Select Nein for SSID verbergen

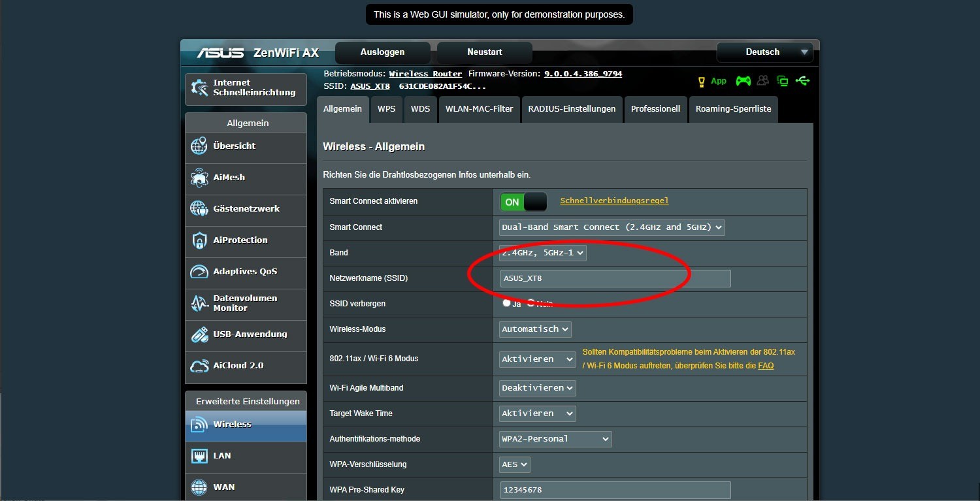pos(531,303)
